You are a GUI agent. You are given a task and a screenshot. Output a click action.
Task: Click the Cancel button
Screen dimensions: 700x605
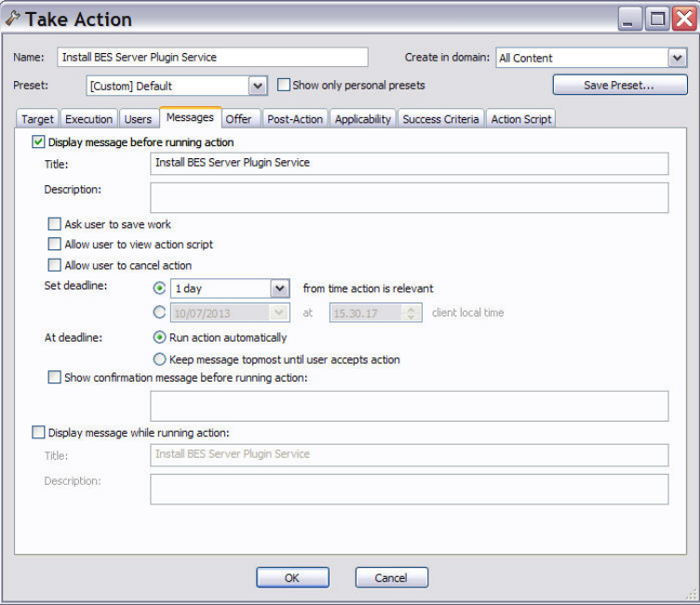click(392, 578)
